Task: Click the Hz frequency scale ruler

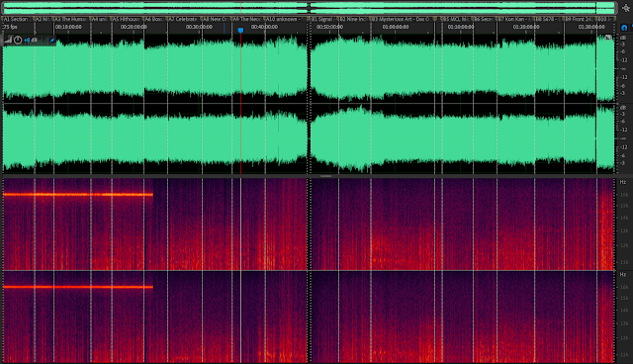Action: (624, 270)
